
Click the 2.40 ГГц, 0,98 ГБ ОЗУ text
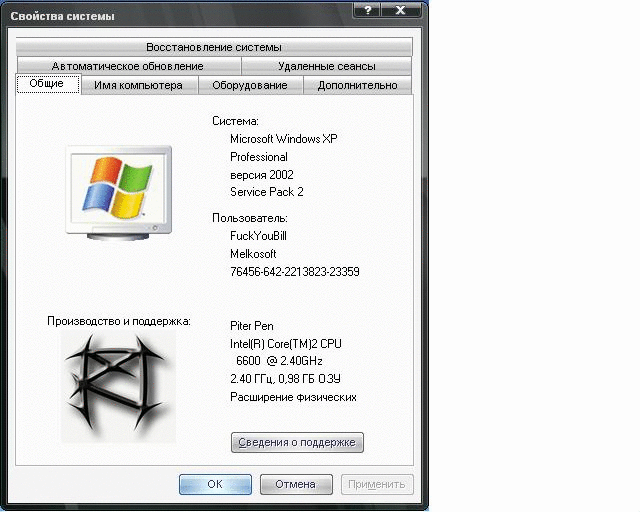285,379
